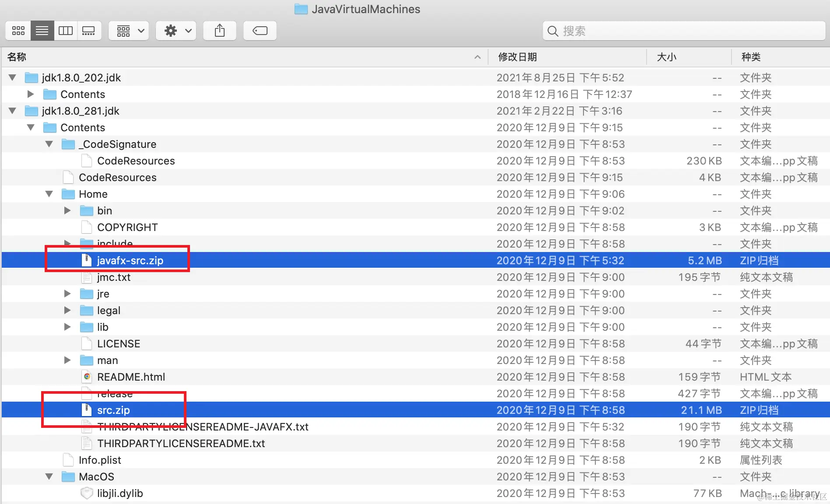
Task: Select the jmc.txt file icon
Action: (87, 277)
